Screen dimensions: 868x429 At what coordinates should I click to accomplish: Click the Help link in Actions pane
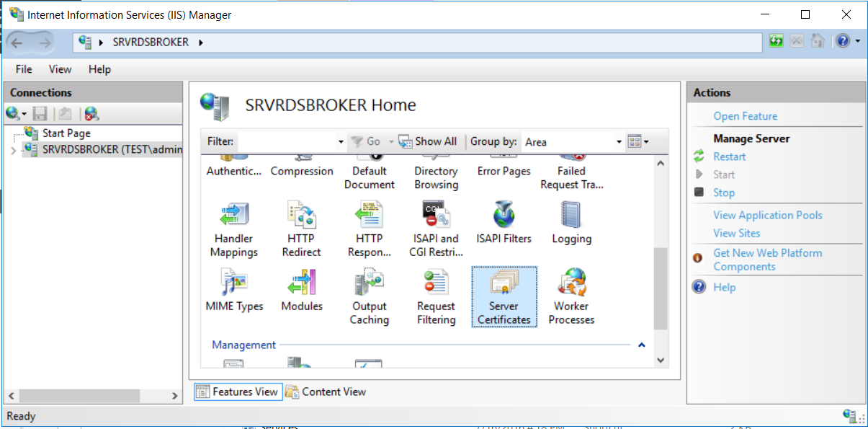pos(724,287)
